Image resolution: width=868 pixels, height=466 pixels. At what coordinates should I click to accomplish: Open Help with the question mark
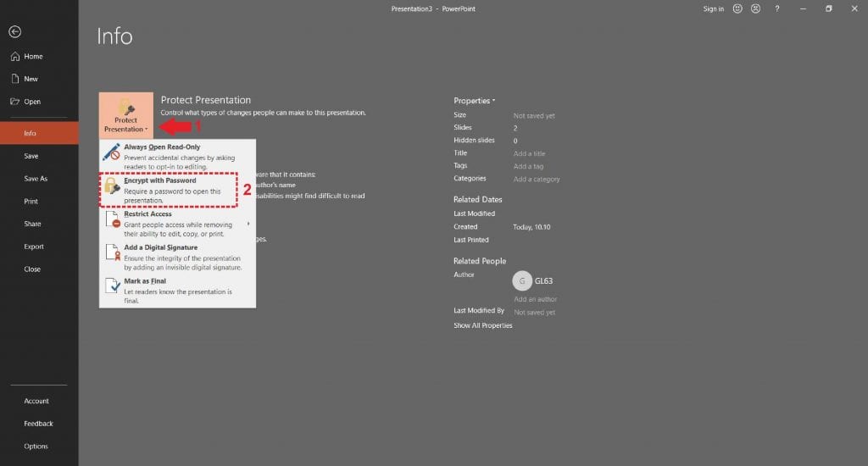[x=777, y=8]
